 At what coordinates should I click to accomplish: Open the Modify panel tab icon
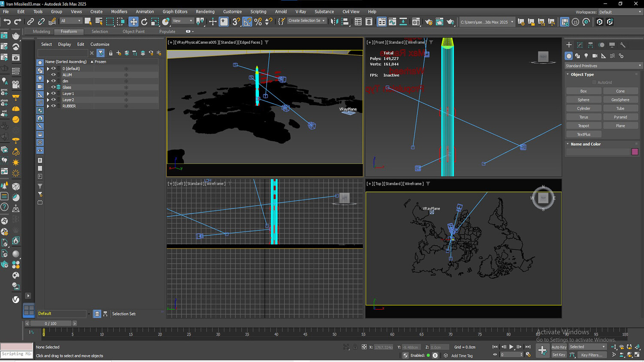pos(580,45)
